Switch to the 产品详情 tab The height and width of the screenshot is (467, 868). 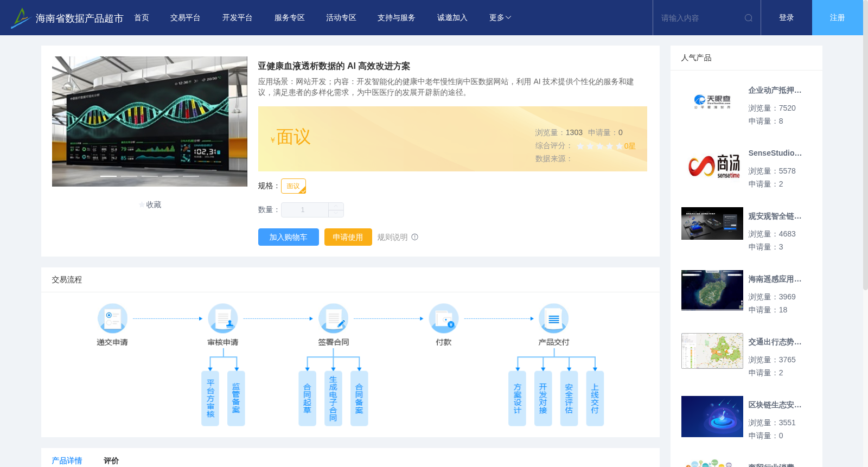point(67,460)
